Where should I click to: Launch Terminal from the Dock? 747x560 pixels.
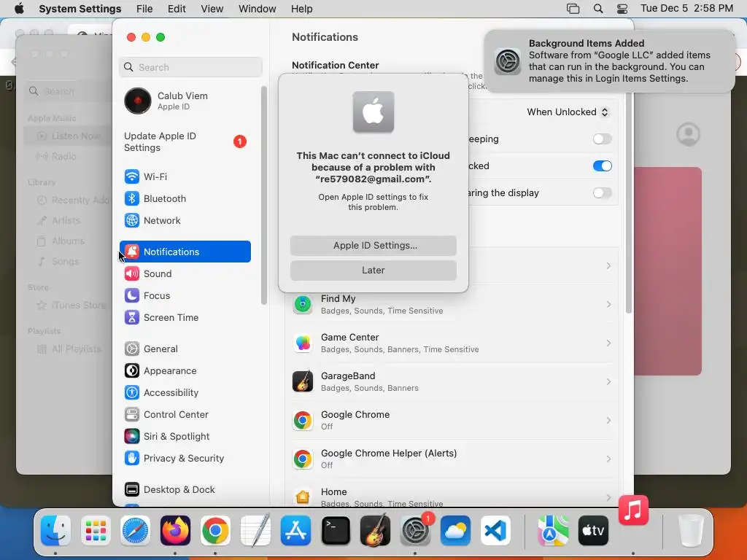(x=336, y=531)
